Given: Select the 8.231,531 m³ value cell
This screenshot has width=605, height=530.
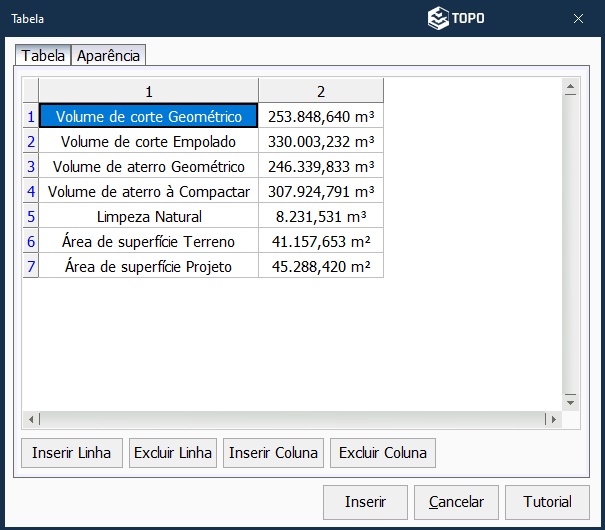Looking at the screenshot, I should click(321, 216).
